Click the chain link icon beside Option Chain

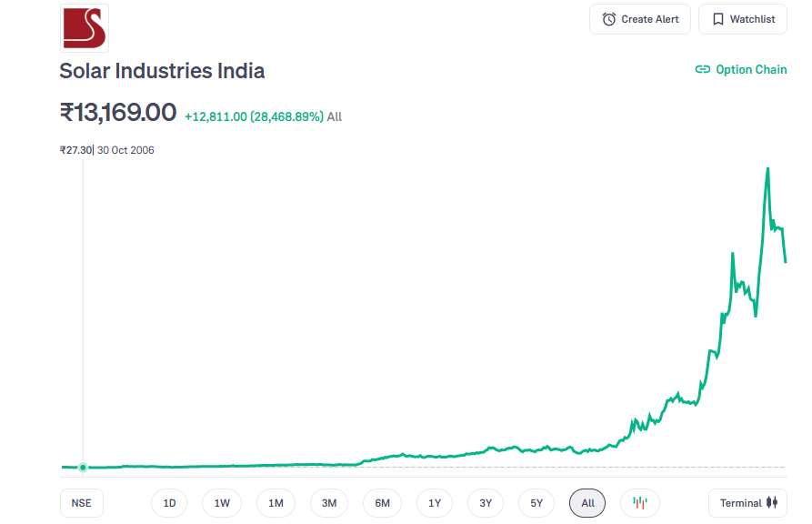click(x=702, y=69)
